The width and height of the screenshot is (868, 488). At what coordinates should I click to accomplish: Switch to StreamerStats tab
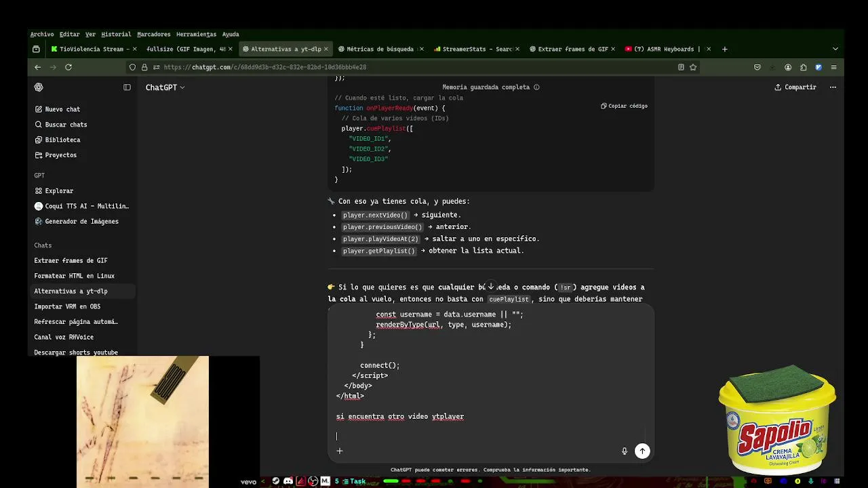click(x=476, y=49)
